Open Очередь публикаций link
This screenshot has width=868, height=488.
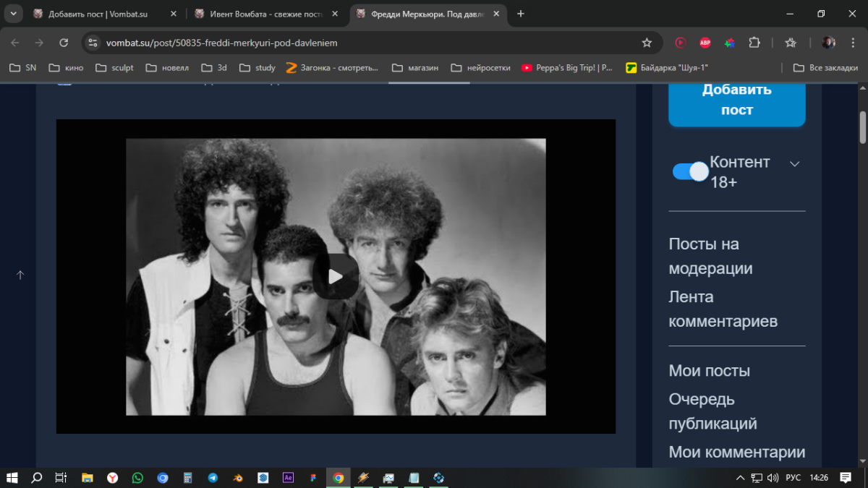pyautogui.click(x=712, y=411)
